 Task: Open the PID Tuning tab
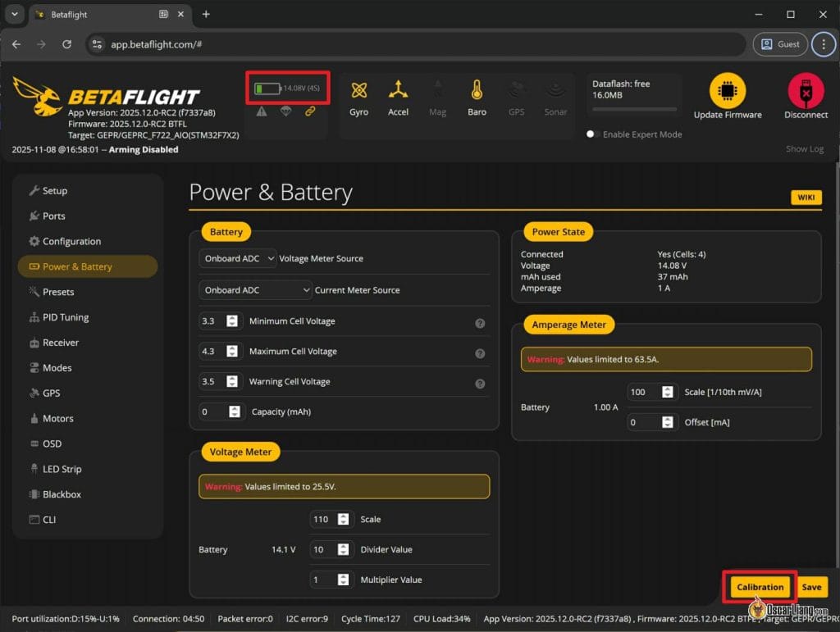click(88, 317)
